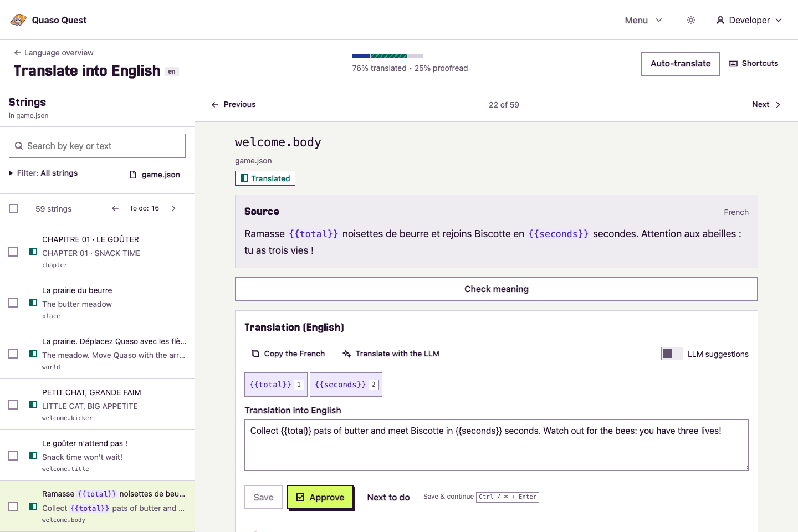Image resolution: width=798 pixels, height=532 pixels.
Task: Tick the select-all 59 strings checkbox
Action: tap(13, 208)
